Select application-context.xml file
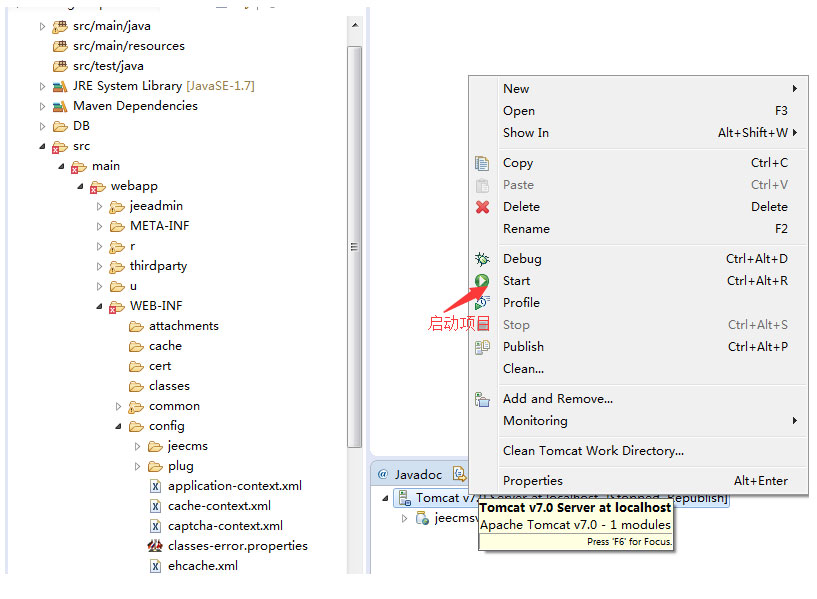The height and width of the screenshot is (599, 817). pos(234,486)
